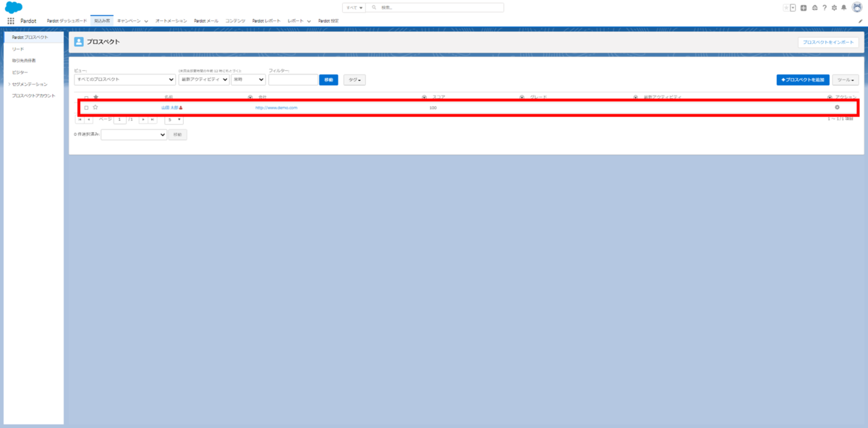Open the 最新アクティビティ filter dropdown

204,80
